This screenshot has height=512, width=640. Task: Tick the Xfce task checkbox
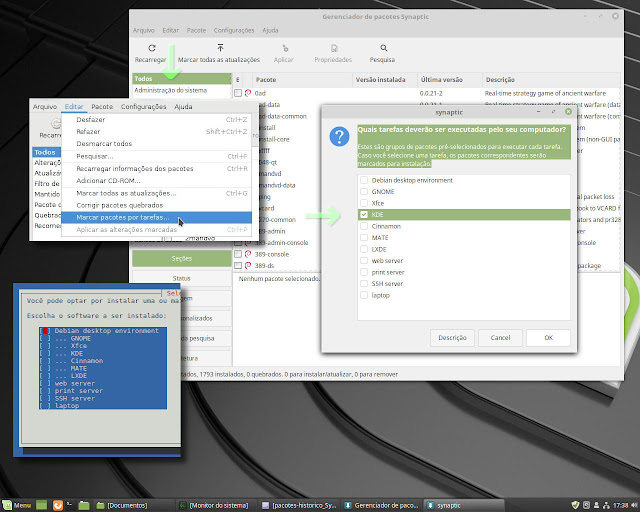pyautogui.click(x=364, y=203)
